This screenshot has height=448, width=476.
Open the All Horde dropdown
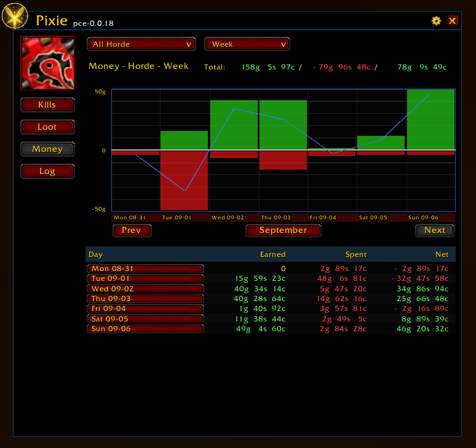(x=141, y=44)
